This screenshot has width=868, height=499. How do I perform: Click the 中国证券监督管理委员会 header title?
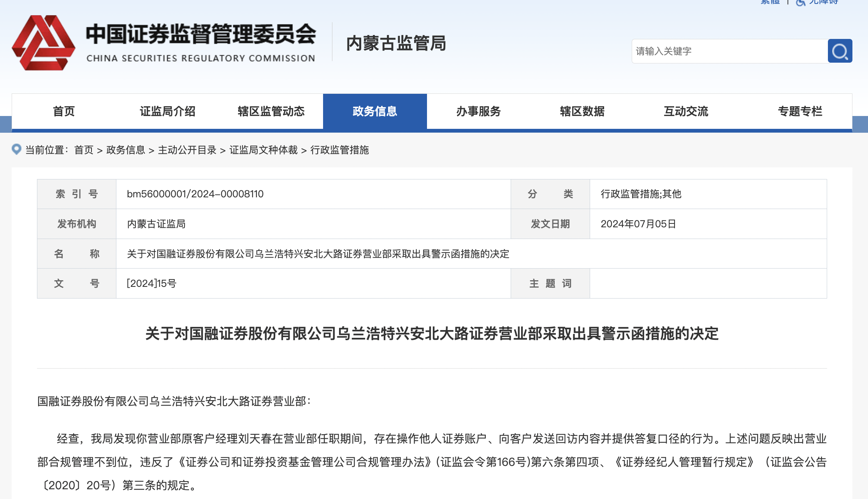point(201,34)
